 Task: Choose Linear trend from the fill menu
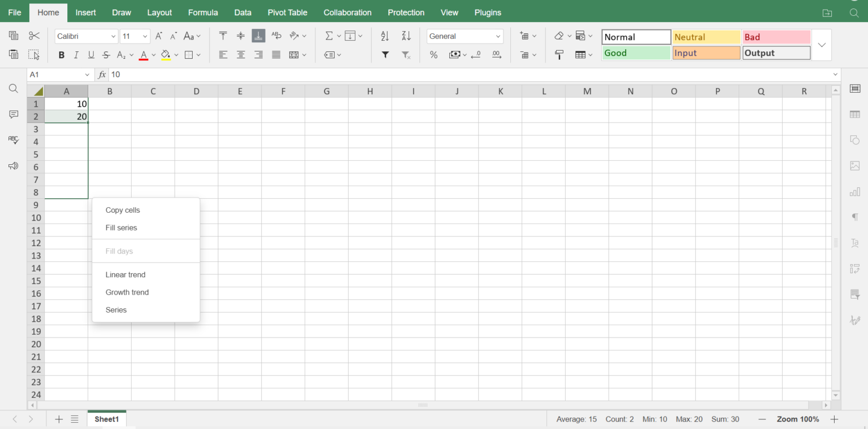(x=125, y=274)
